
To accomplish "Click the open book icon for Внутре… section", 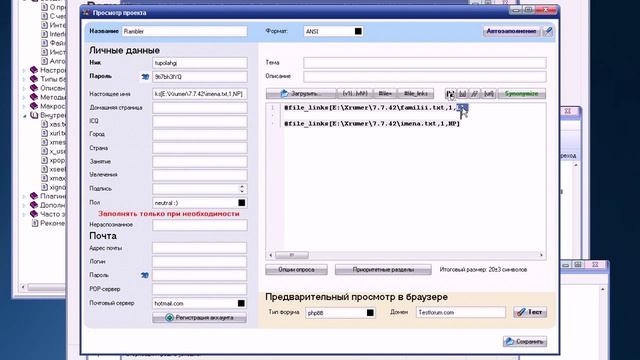I will (x=34, y=115).
